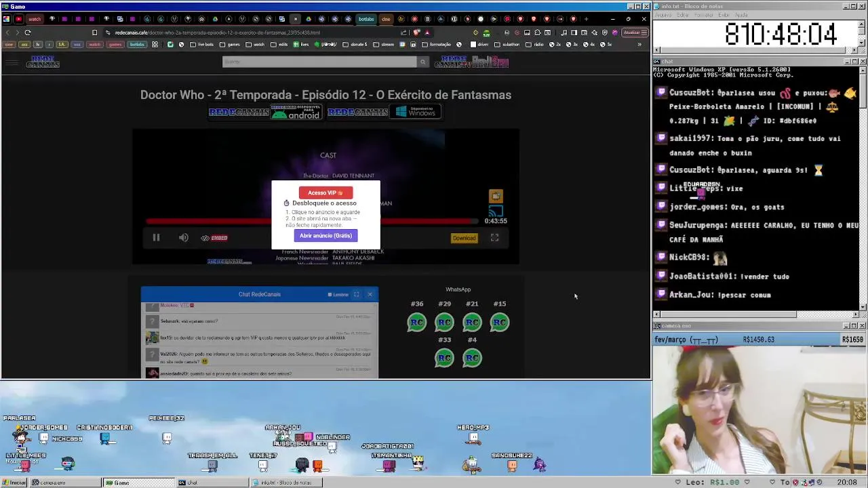This screenshot has height=488, width=868.
Task: Click the red Acesso VIP button
Action: [325, 192]
